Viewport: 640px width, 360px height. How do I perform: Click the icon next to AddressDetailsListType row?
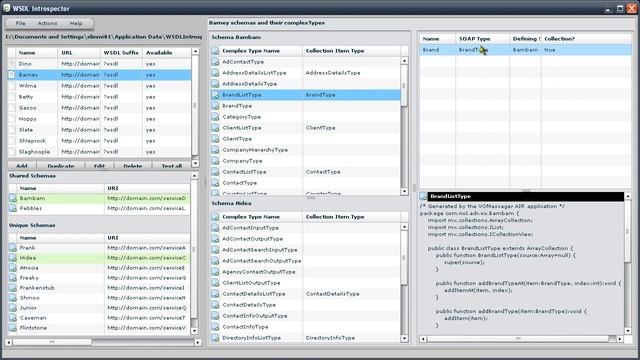pyautogui.click(x=215, y=73)
